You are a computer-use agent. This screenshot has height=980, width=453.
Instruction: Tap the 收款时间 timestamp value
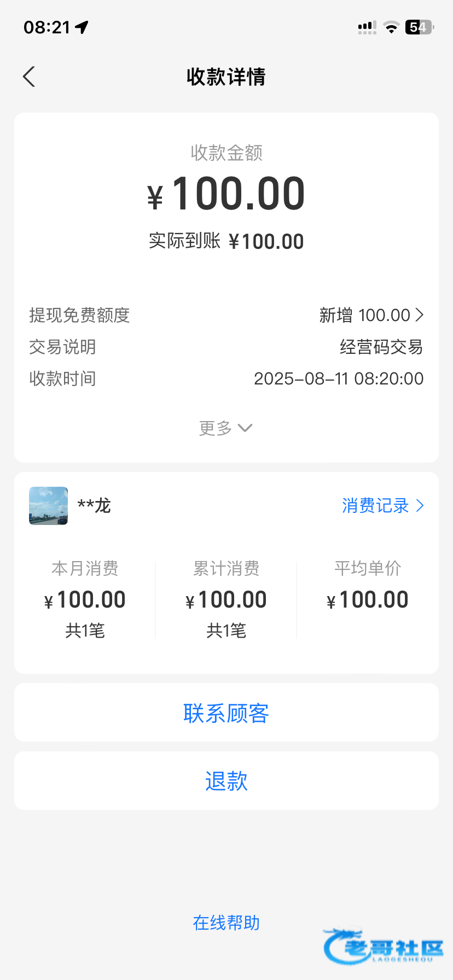pos(339,378)
